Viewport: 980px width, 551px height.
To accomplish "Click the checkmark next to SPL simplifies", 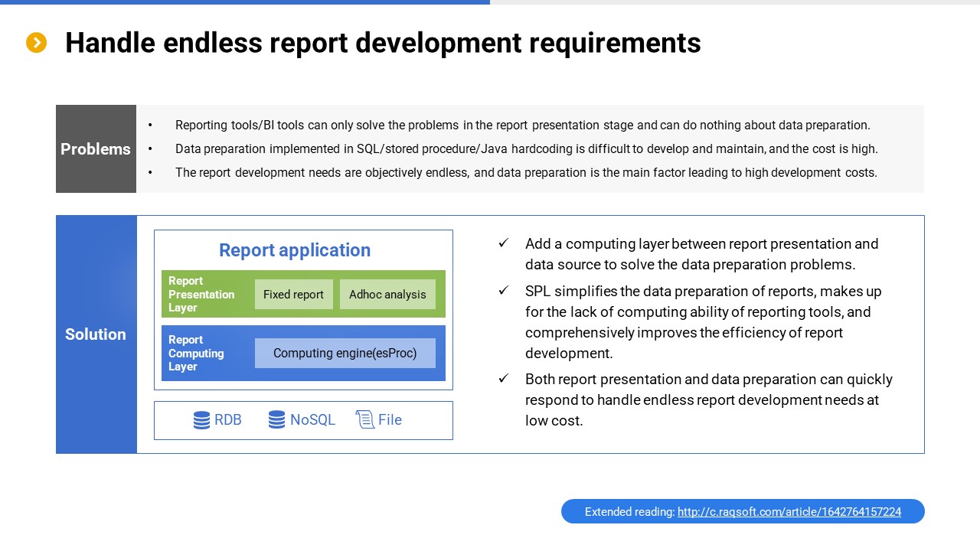I will pyautogui.click(x=503, y=291).
